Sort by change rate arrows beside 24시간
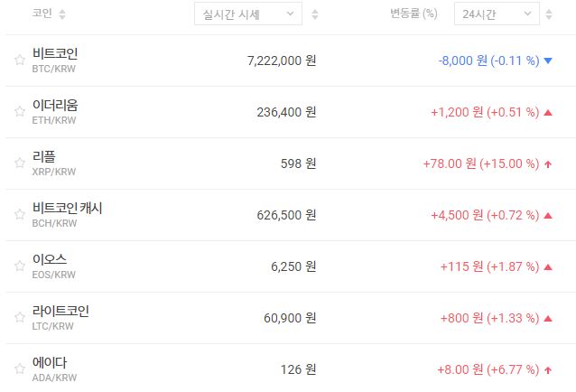576x392 pixels. pyautogui.click(x=552, y=14)
